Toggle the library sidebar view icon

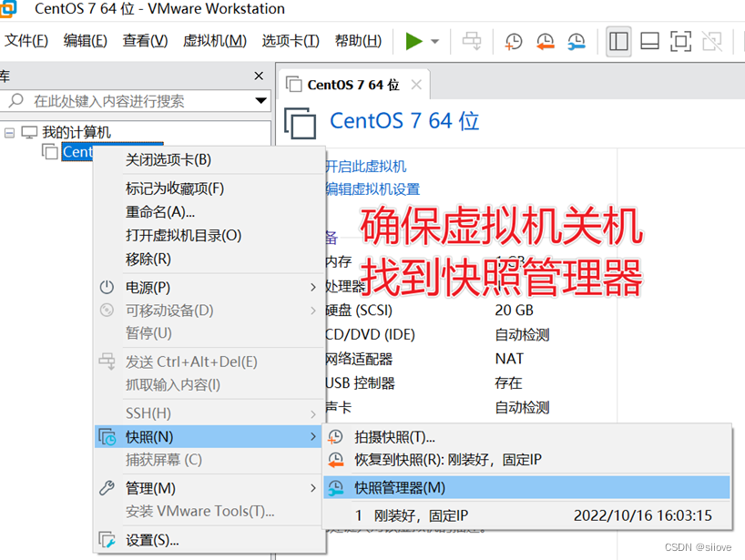[618, 41]
